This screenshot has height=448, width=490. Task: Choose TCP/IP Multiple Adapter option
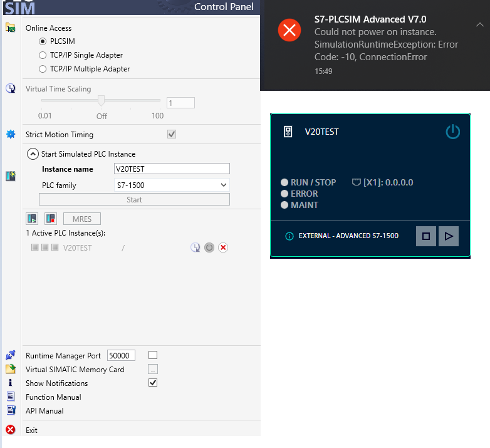point(43,69)
